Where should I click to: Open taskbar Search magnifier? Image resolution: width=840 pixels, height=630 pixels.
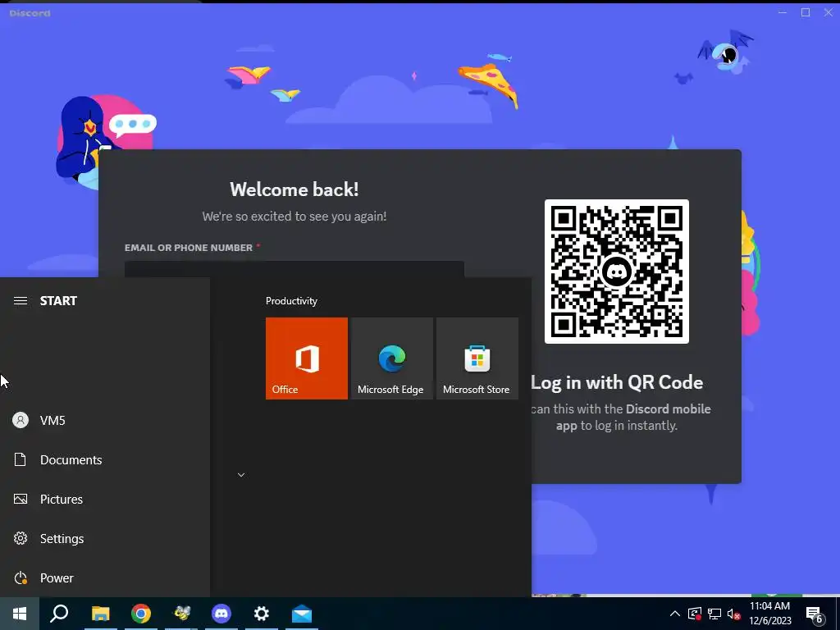coord(59,614)
